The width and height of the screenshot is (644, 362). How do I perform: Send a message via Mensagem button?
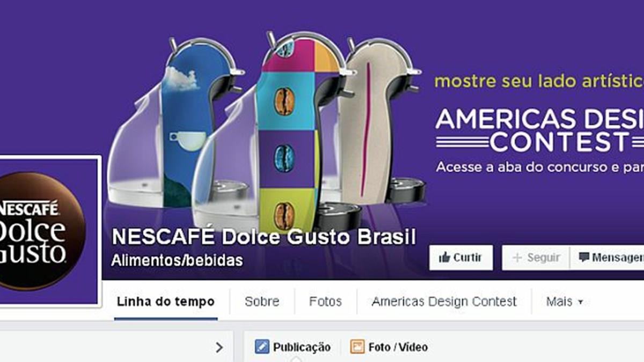point(607,258)
